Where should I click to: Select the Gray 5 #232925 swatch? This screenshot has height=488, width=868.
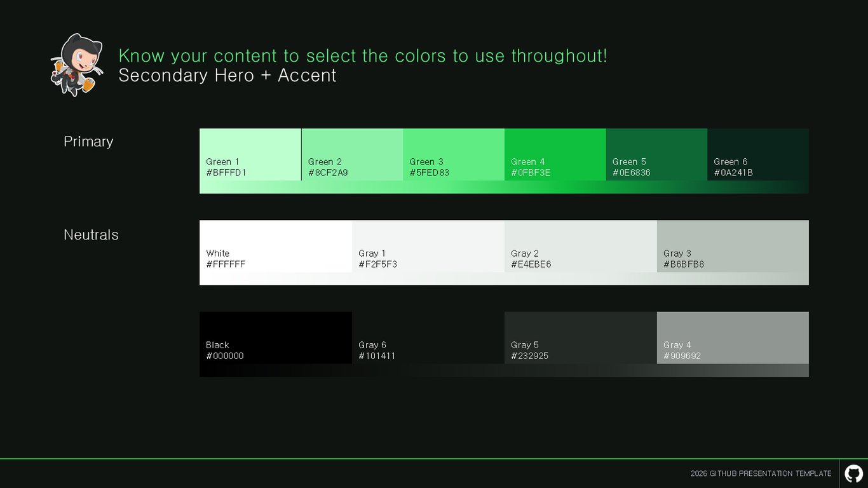581,337
